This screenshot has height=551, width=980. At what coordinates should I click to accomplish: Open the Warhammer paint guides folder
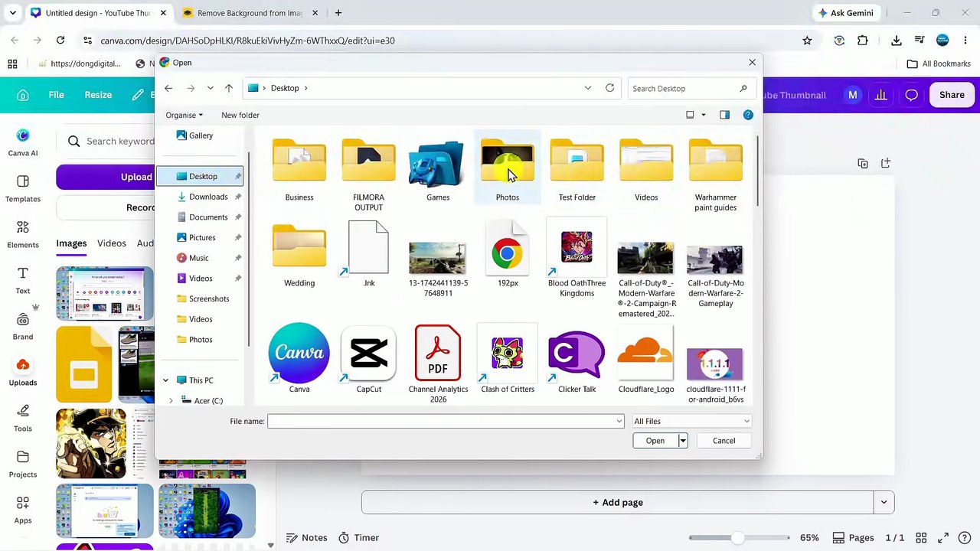[715, 174]
